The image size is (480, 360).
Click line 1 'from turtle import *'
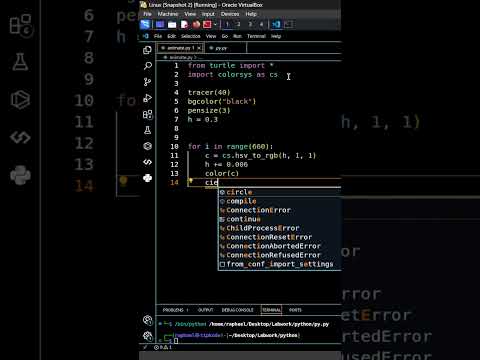coord(231,66)
